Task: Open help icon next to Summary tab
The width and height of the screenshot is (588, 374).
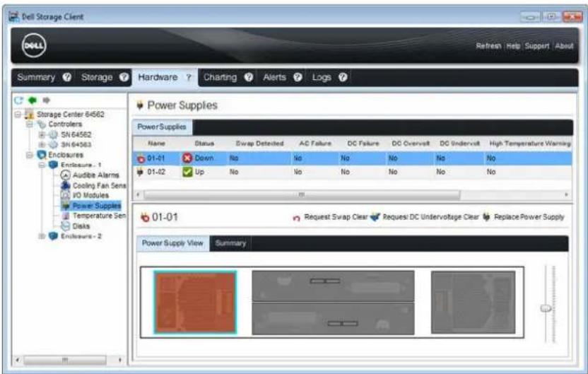Action: click(66, 77)
